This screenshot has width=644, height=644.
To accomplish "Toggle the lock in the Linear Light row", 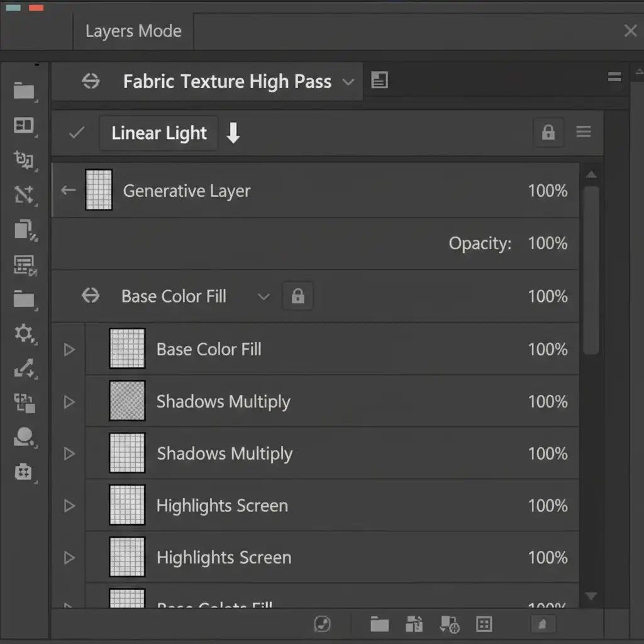I will 548,132.
